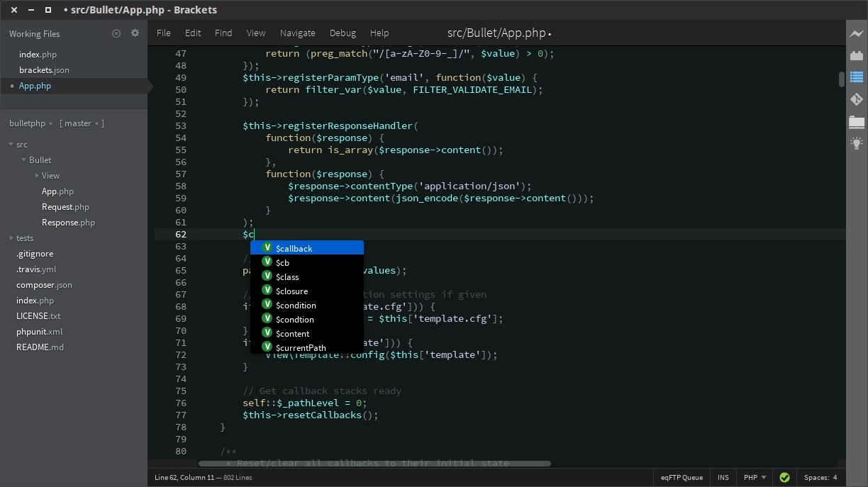This screenshot has width=868, height=487.
Task: Click V icon next to $condtion hint
Action: (267, 318)
